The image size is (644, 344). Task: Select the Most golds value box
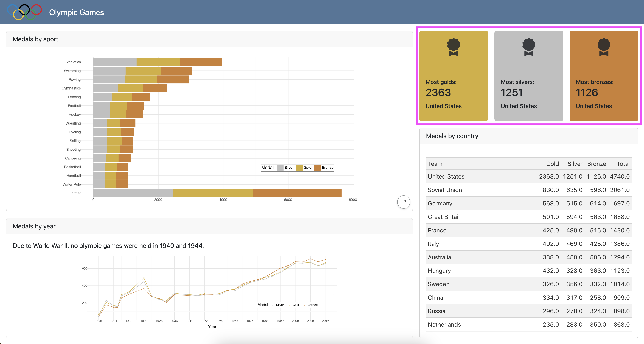point(453,76)
